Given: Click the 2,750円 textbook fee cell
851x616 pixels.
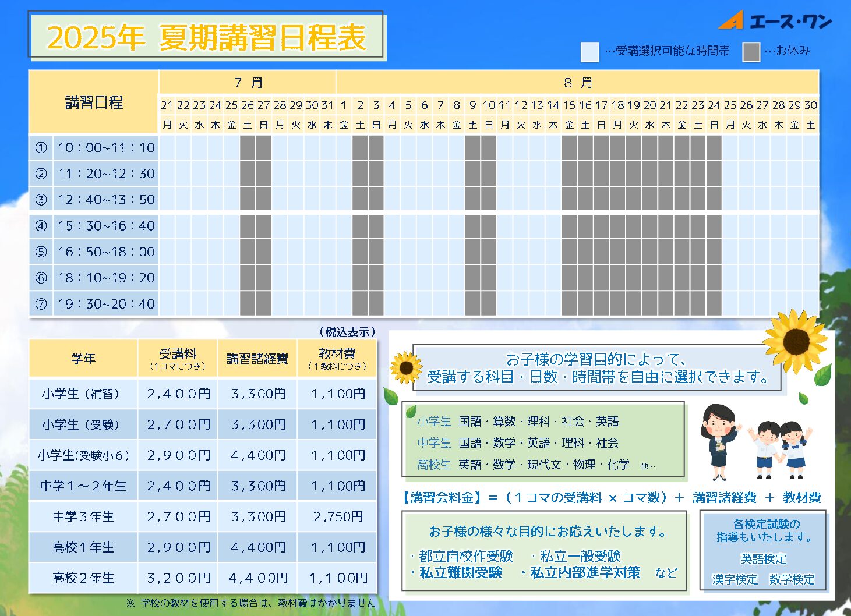Looking at the screenshot, I should point(337,516).
